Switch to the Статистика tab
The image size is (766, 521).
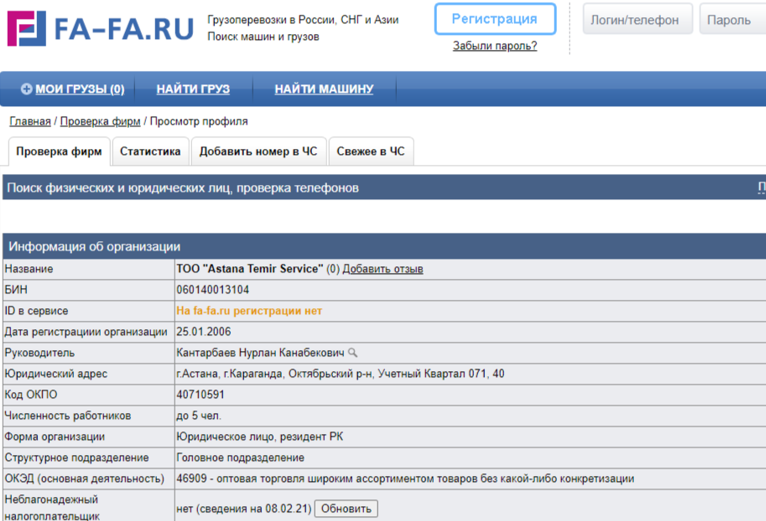click(150, 152)
